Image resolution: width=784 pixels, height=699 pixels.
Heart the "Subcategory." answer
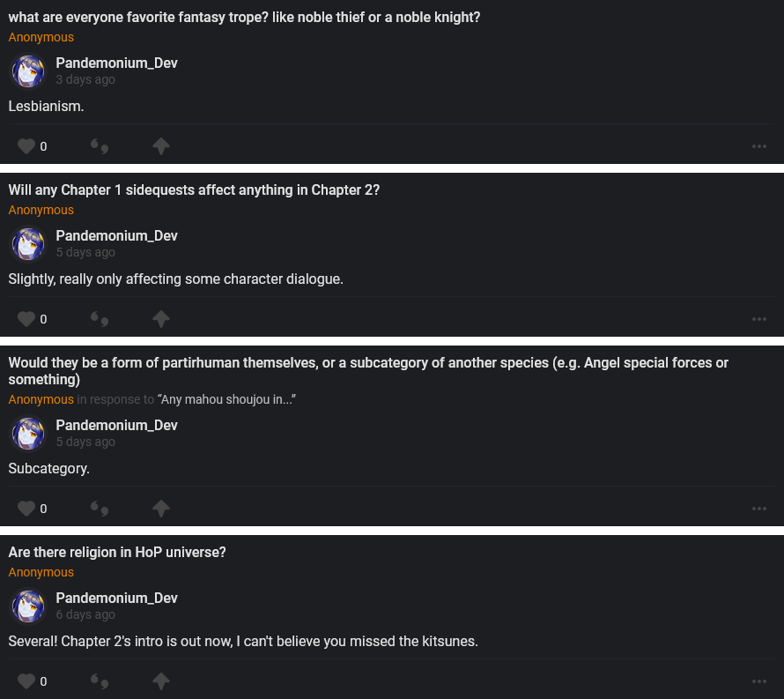[26, 509]
